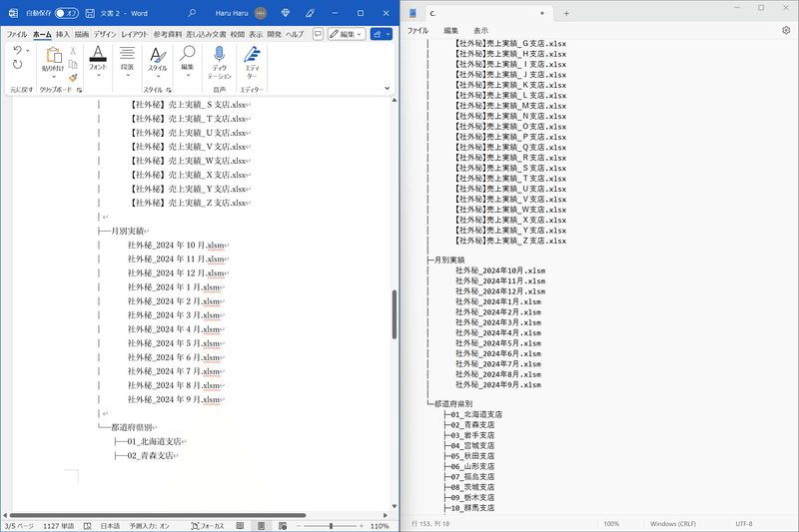Click the Cut scissors icon
The height and width of the screenshot is (532, 799).
tap(73, 50)
